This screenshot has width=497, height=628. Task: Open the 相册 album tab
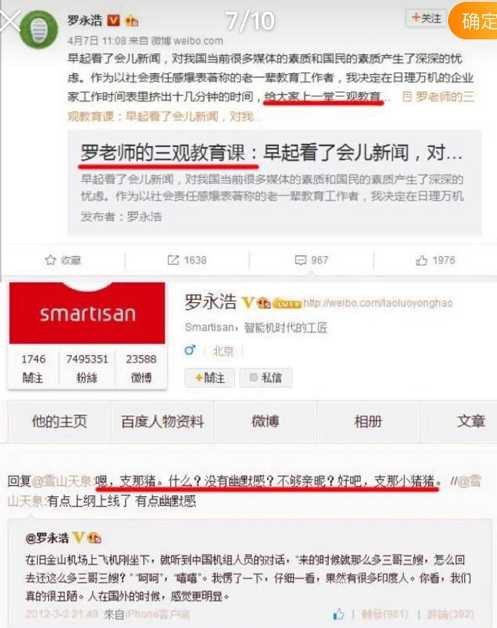(368, 421)
